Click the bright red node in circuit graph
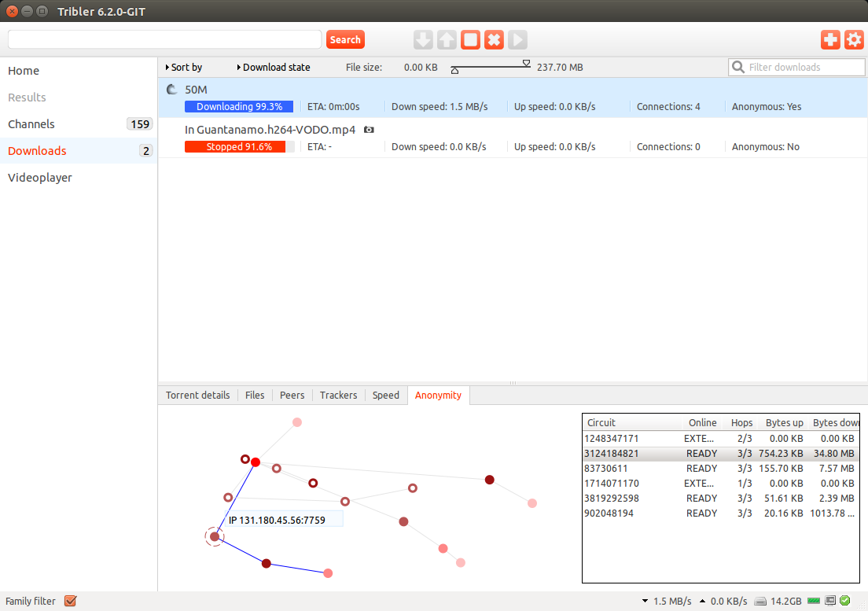Screen dimensions: 868x611 [x=256, y=462]
